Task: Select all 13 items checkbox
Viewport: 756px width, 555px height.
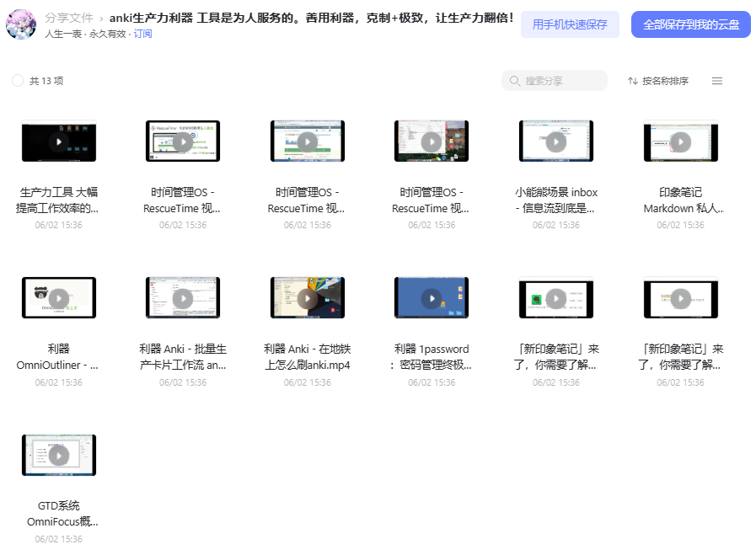Action: coord(18,81)
